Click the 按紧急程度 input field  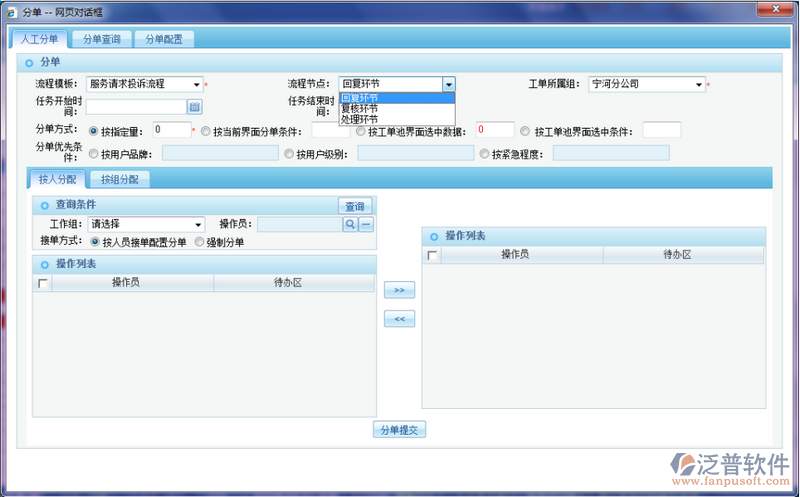point(611,153)
